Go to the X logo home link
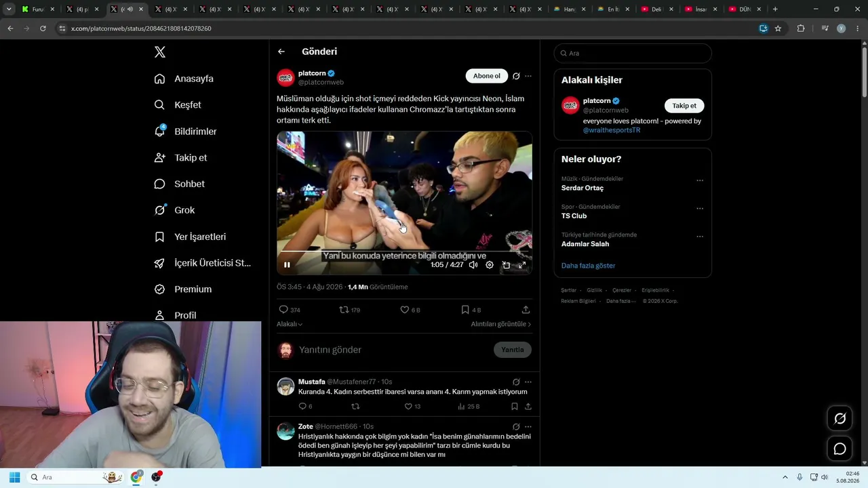868x488 pixels. (x=160, y=52)
